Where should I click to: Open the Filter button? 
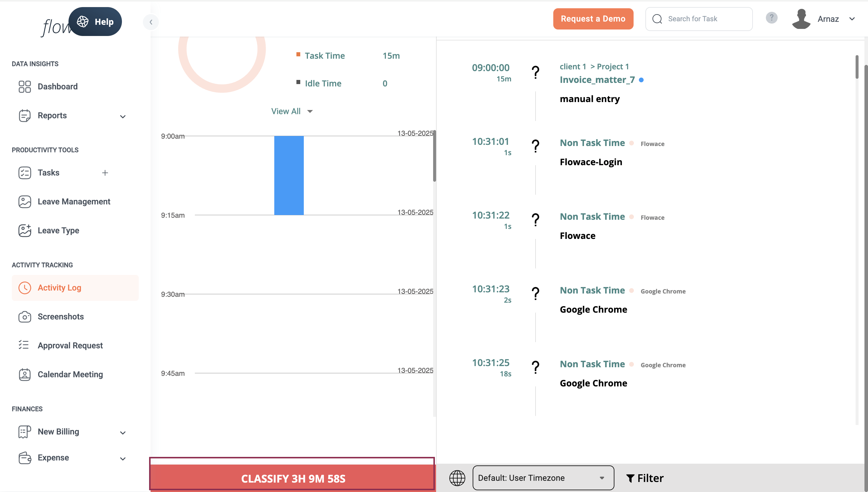click(645, 478)
